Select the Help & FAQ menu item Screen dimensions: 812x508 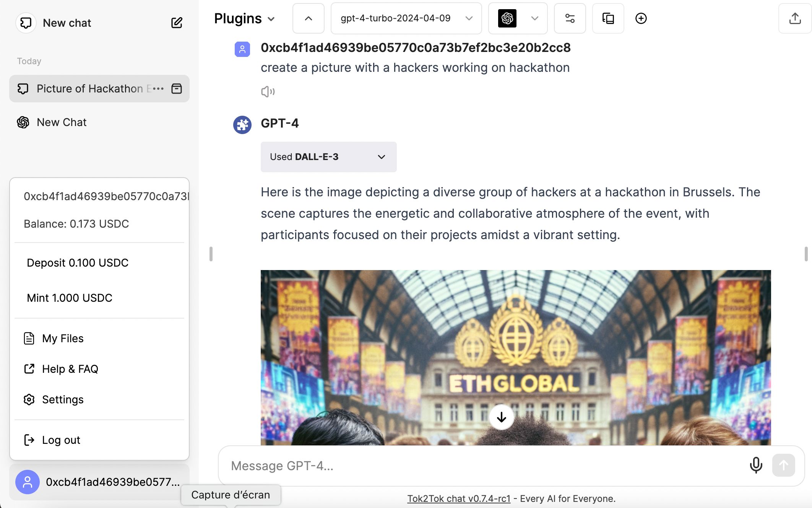tap(70, 369)
